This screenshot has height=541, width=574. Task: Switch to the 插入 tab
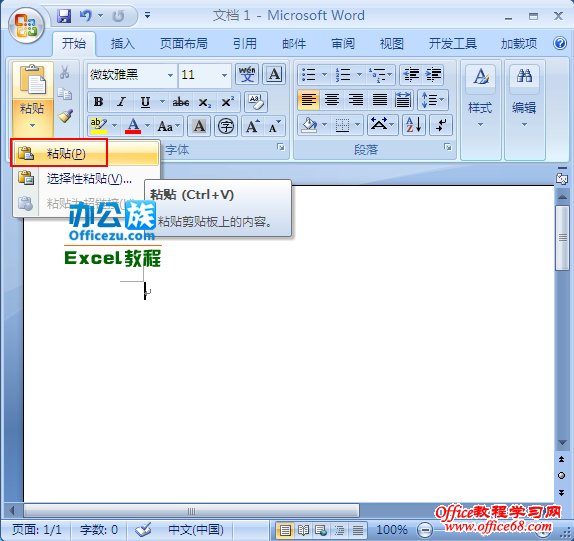pos(123,44)
